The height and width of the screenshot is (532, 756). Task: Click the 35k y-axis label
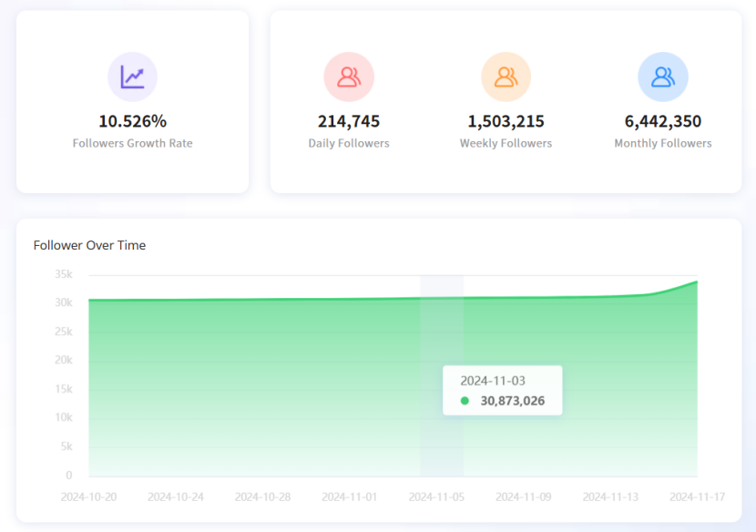pyautogui.click(x=64, y=274)
